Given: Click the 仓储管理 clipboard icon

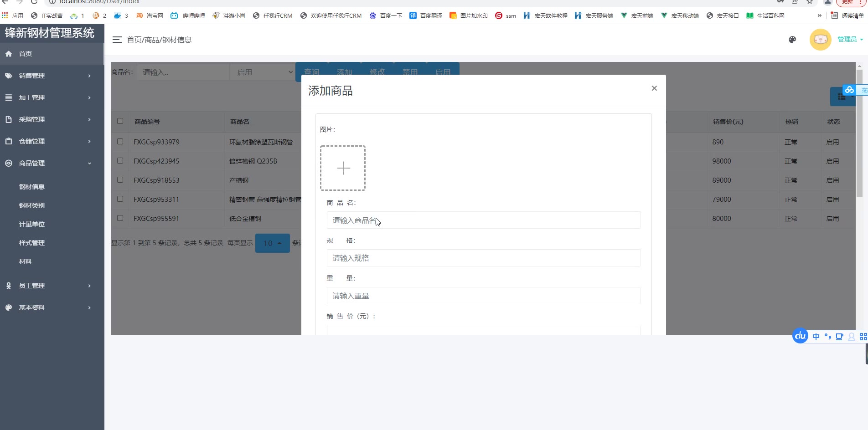Looking at the screenshot, I should pyautogui.click(x=9, y=141).
